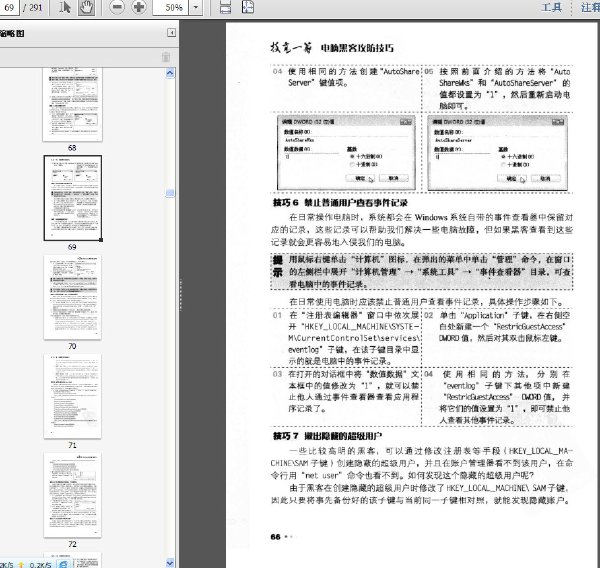
Task: Choose the Hand pan tool
Action: (86, 7)
